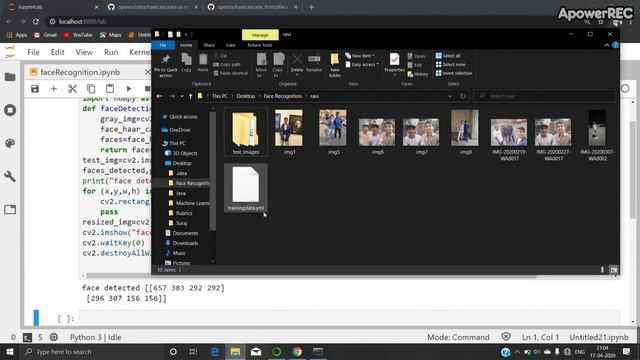
Task: Expand the recent locations dropdown arrow
Action: pyautogui.click(x=182, y=96)
